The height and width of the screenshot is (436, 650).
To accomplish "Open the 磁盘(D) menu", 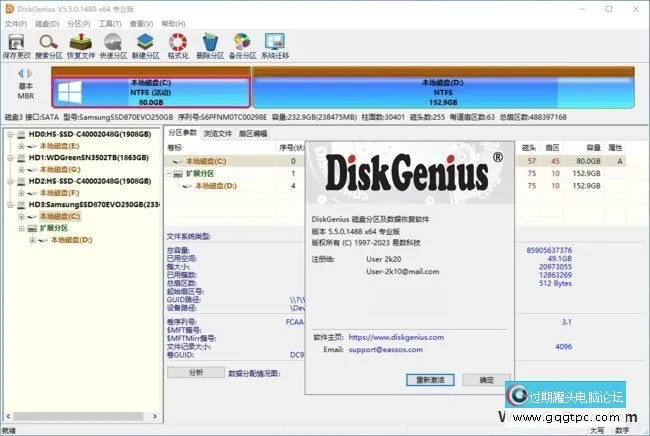I will (x=47, y=24).
